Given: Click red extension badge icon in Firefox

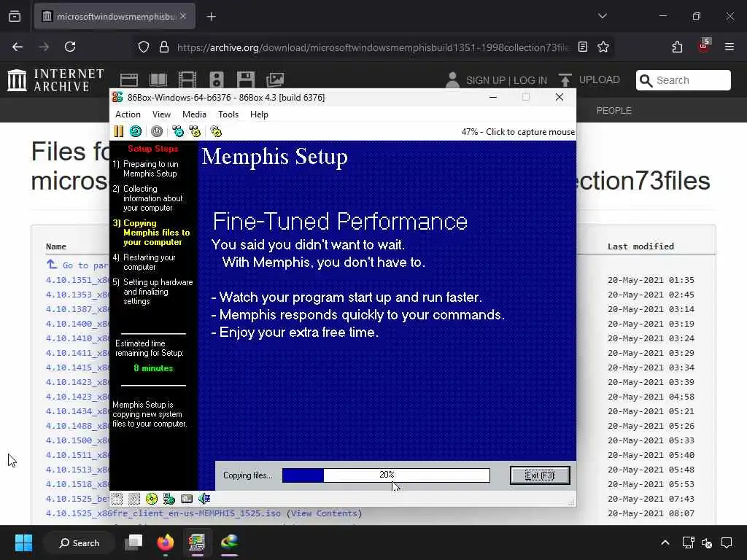Looking at the screenshot, I should point(704,46).
